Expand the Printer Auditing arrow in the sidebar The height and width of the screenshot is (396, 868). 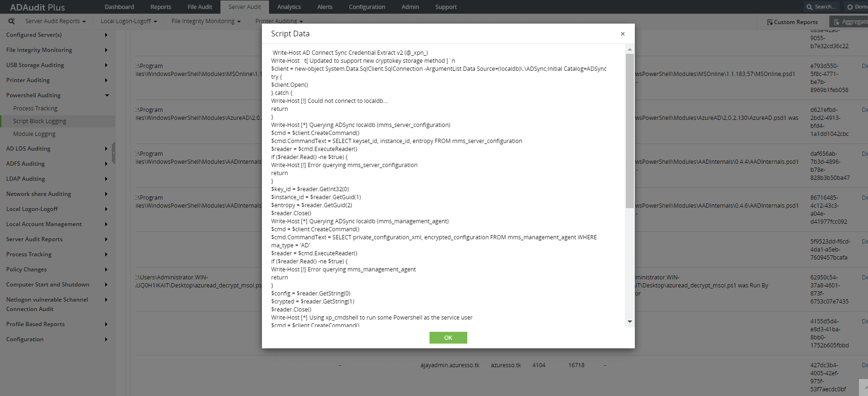[x=106, y=80]
